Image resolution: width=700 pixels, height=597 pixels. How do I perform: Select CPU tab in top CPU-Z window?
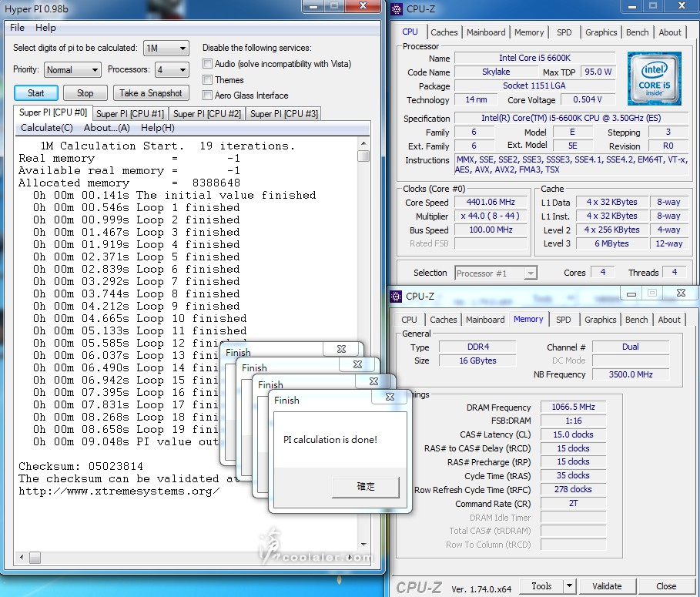(x=410, y=32)
